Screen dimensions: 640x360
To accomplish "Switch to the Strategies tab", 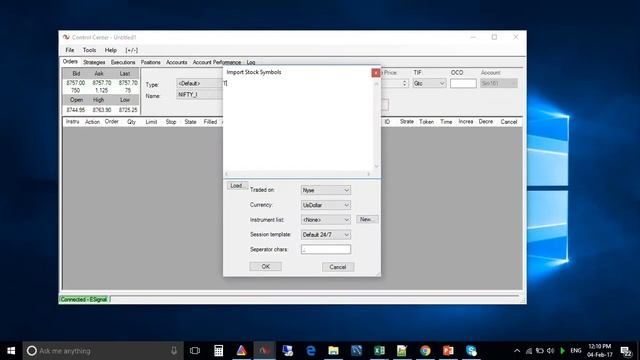I will pyautogui.click(x=94, y=62).
